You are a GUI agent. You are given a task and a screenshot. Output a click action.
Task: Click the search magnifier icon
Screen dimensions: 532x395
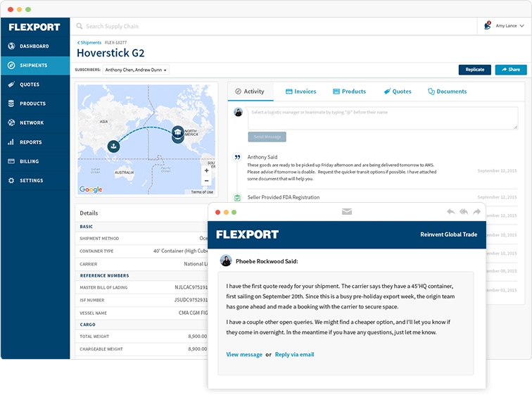[x=80, y=26]
